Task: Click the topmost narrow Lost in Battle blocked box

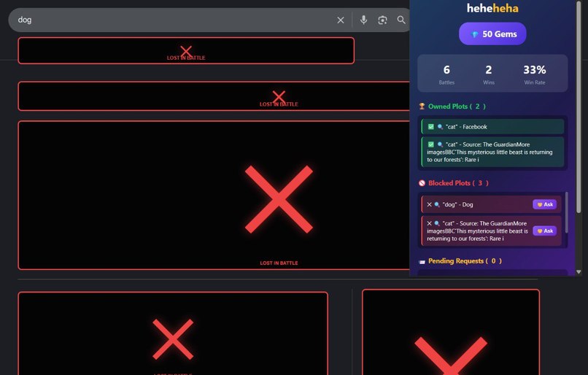Action: pos(186,50)
